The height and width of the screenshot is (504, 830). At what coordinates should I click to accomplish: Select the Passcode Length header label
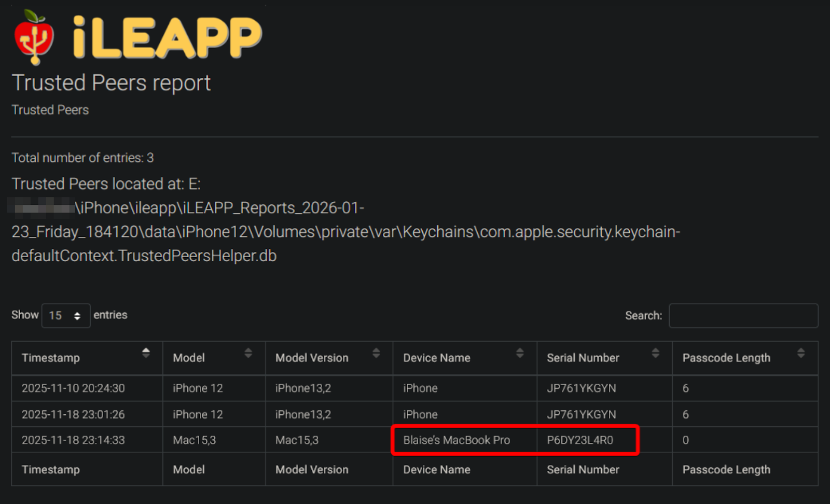click(x=726, y=358)
